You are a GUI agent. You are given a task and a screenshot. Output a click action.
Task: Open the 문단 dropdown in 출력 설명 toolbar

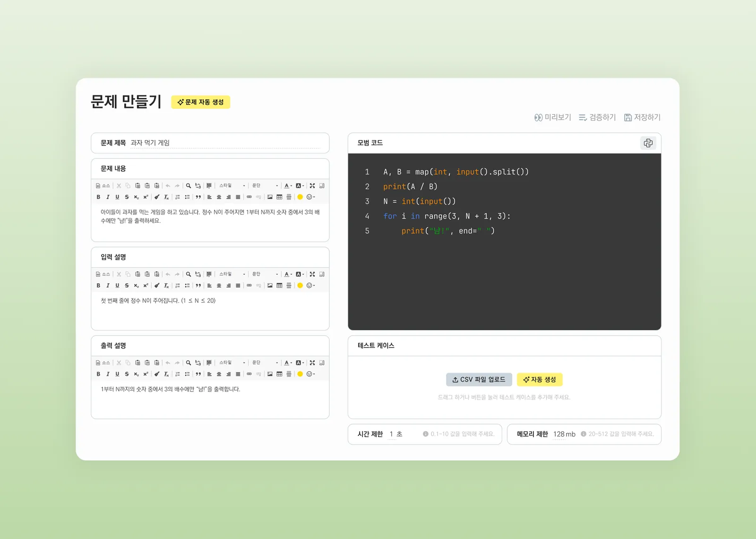265,363
